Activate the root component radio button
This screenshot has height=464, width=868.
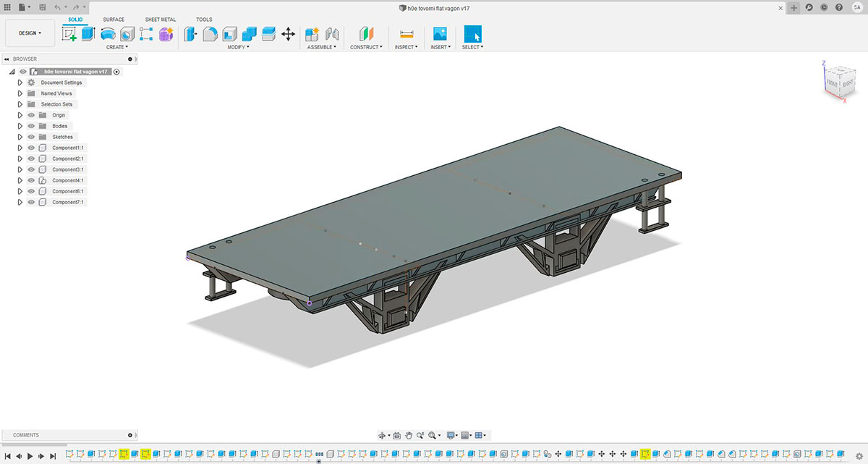click(117, 72)
